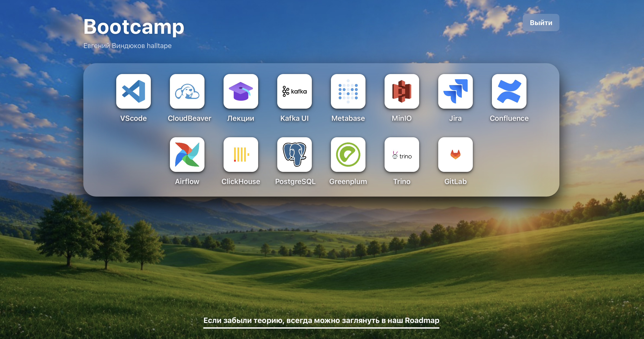Open the MinIO icon
Viewport: 644px width, 339px height.
[x=402, y=91]
